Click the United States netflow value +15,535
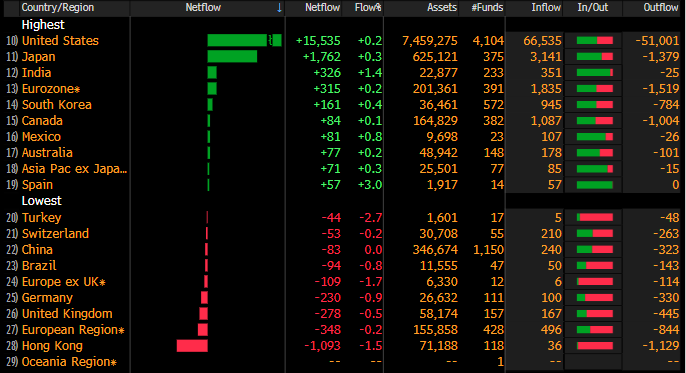686x373 pixels. point(318,41)
